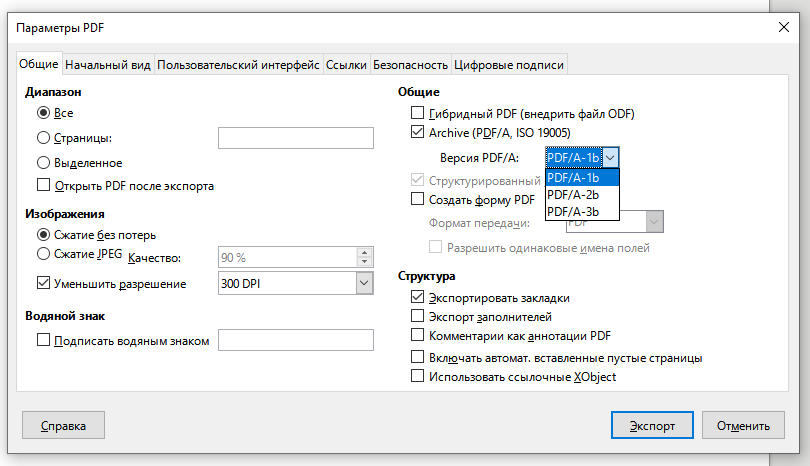The height and width of the screenshot is (466, 810).
Task: Toggle Уменьшить разрешение checkbox
Action: [43, 283]
